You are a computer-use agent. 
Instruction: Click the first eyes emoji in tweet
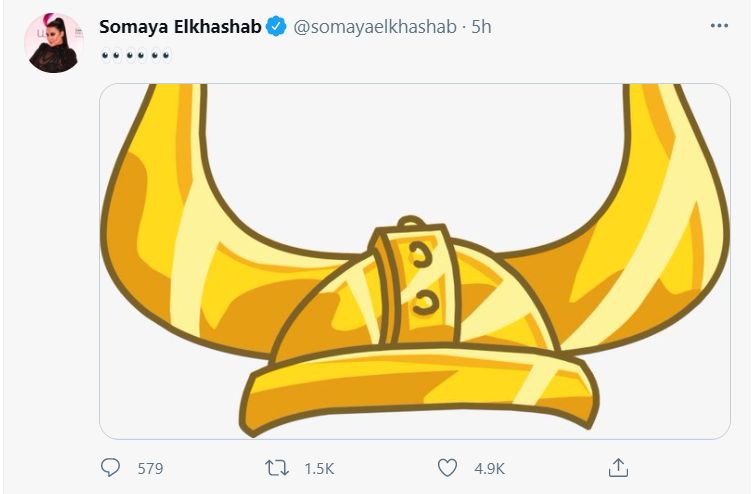(x=109, y=55)
